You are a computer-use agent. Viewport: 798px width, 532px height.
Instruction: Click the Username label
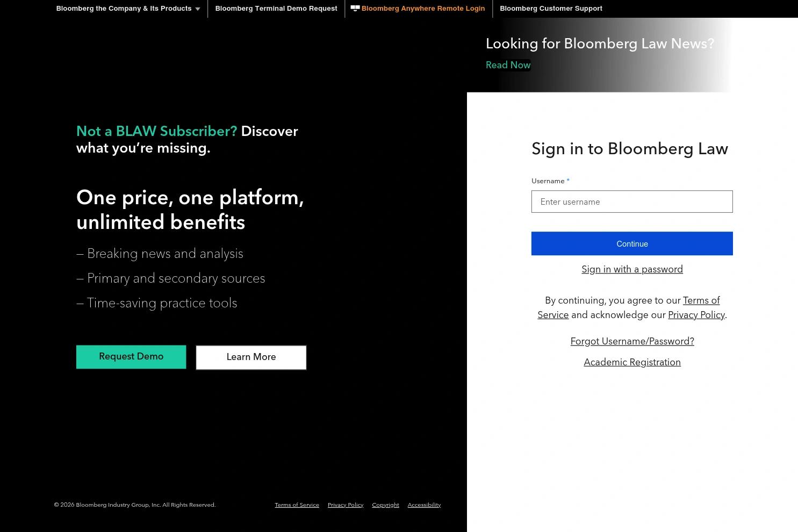pos(548,181)
